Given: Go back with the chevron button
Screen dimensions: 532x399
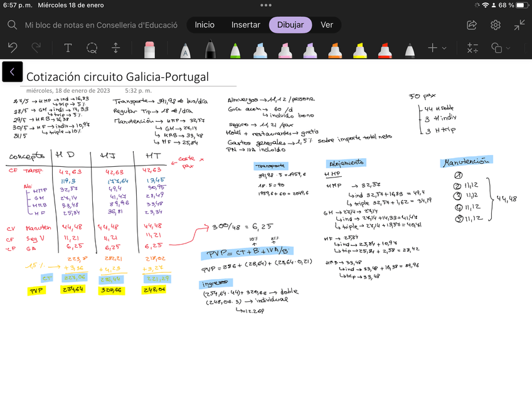Looking at the screenshot, I should click(x=12, y=72).
